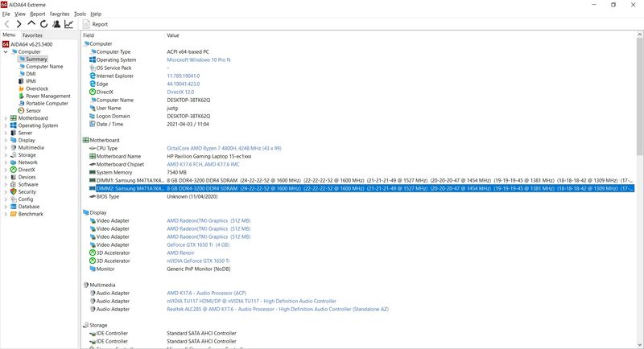Open the AMD Renoir 3D accelerator link
The image size is (644, 349).
(180, 253)
